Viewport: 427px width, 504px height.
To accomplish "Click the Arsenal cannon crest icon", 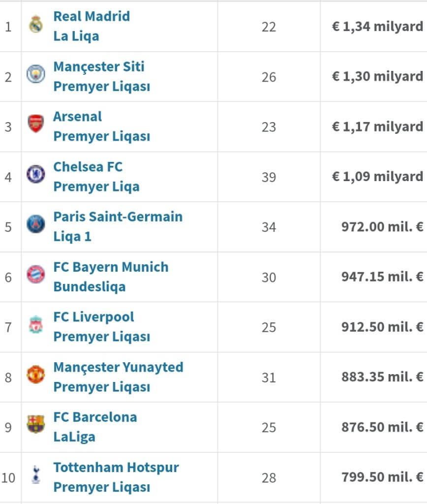I will 36,124.
